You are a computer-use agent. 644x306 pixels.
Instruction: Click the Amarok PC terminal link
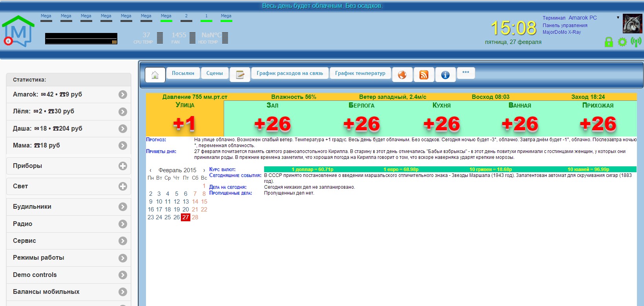582,18
